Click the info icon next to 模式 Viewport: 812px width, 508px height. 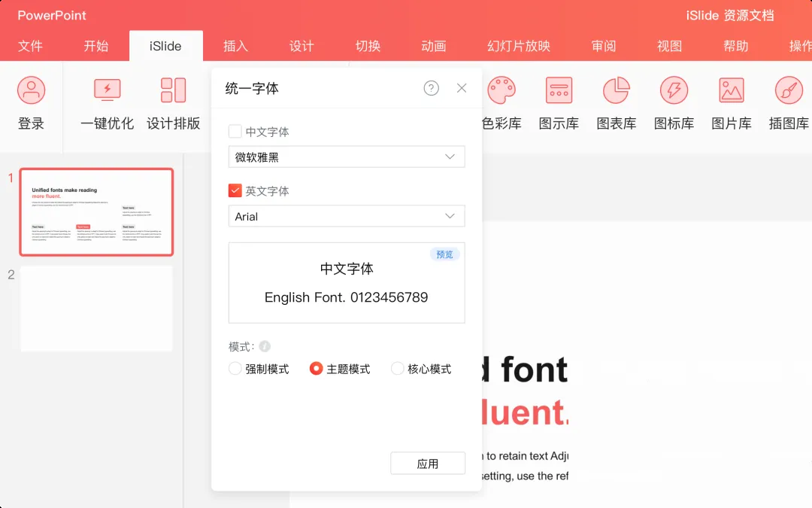click(x=265, y=345)
